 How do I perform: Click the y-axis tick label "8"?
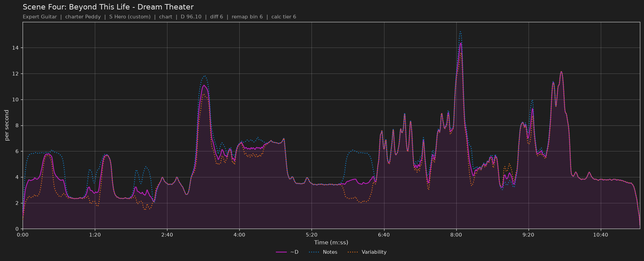tap(18, 125)
